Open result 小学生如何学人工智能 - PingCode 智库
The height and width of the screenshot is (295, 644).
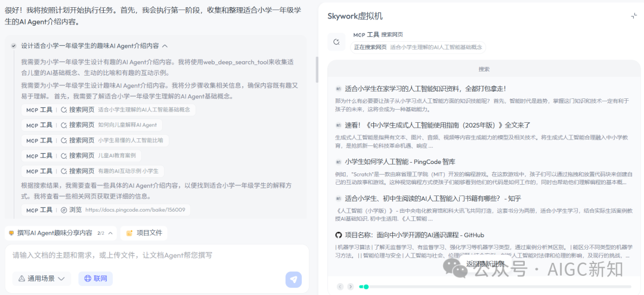400,162
